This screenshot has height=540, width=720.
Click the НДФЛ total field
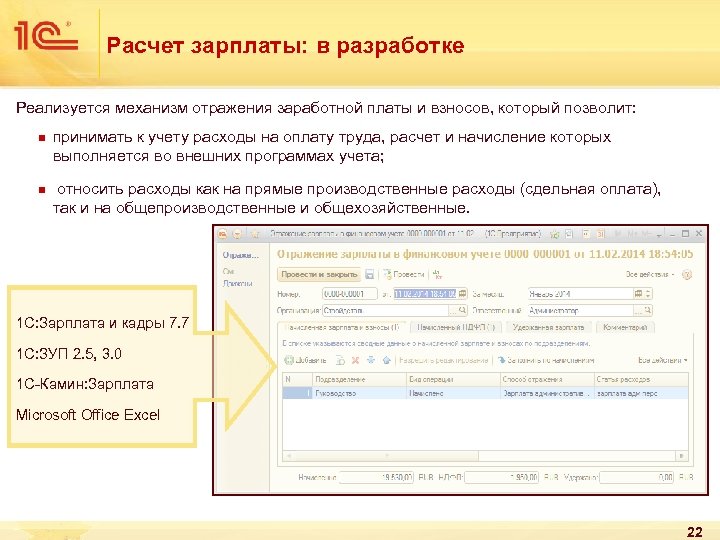coord(501,478)
